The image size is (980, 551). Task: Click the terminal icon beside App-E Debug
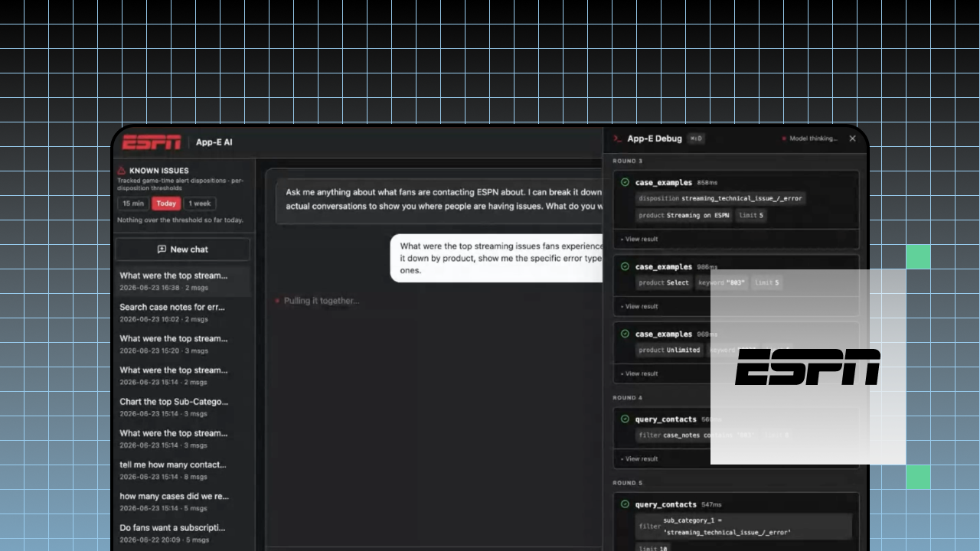[x=617, y=139]
